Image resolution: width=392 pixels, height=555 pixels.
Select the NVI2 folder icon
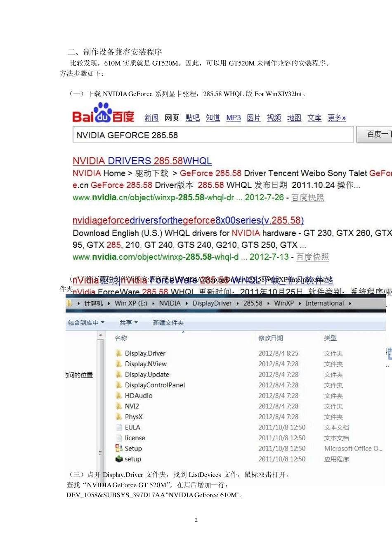pos(119,406)
